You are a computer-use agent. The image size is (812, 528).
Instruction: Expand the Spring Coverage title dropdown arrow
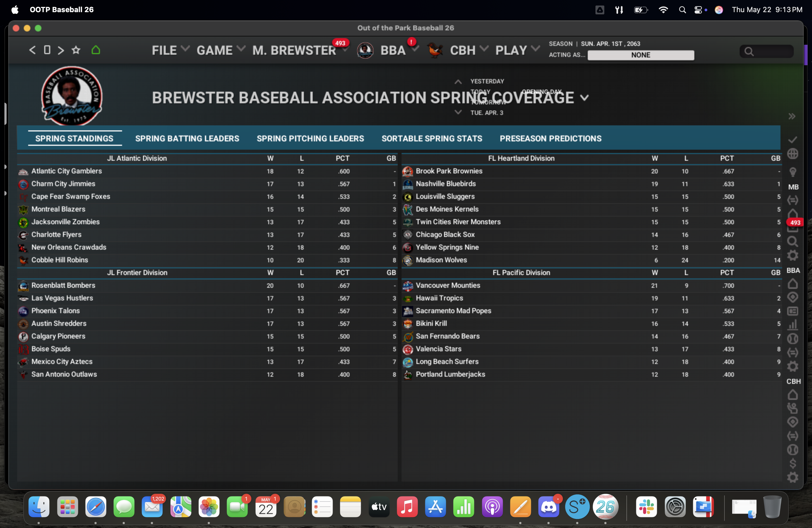[584, 98]
